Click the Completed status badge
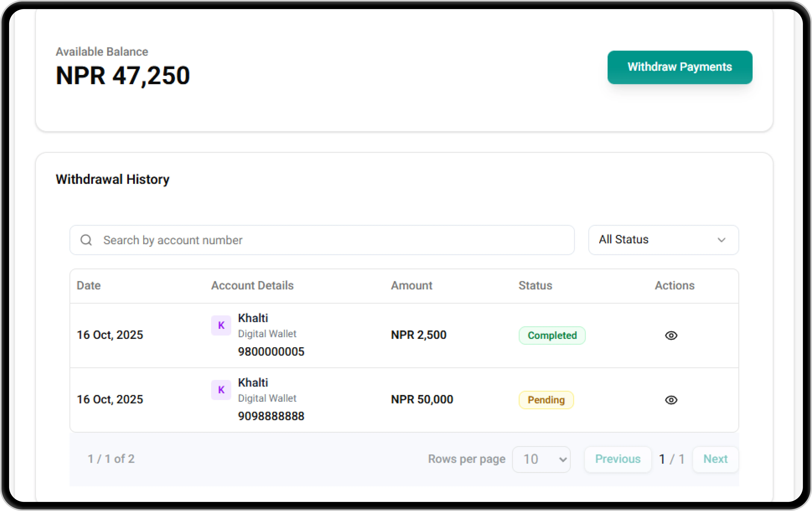Image resolution: width=812 pixels, height=511 pixels. pos(552,335)
